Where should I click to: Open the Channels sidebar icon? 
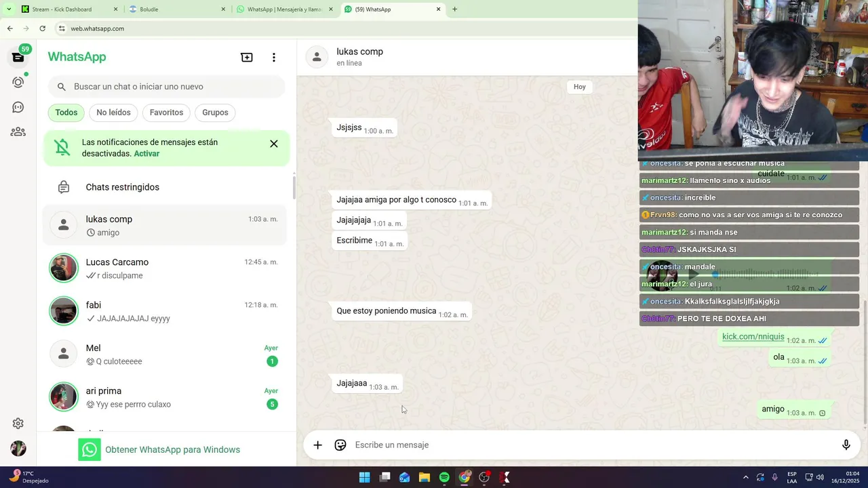coord(18,107)
